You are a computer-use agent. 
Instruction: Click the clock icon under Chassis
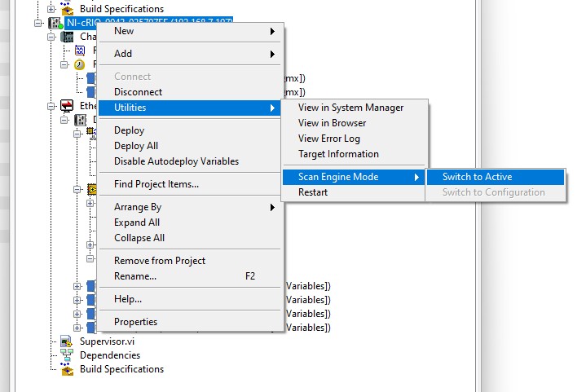(x=79, y=64)
